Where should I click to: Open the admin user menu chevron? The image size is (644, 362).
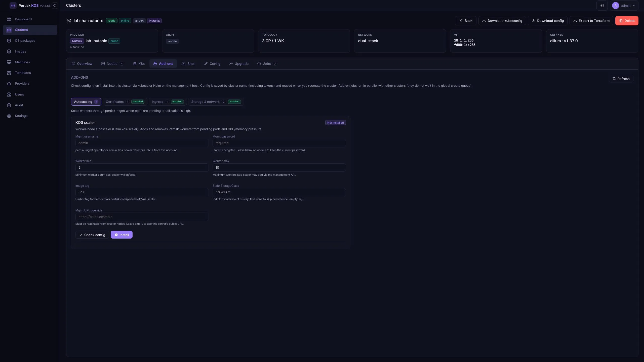coord(634,6)
